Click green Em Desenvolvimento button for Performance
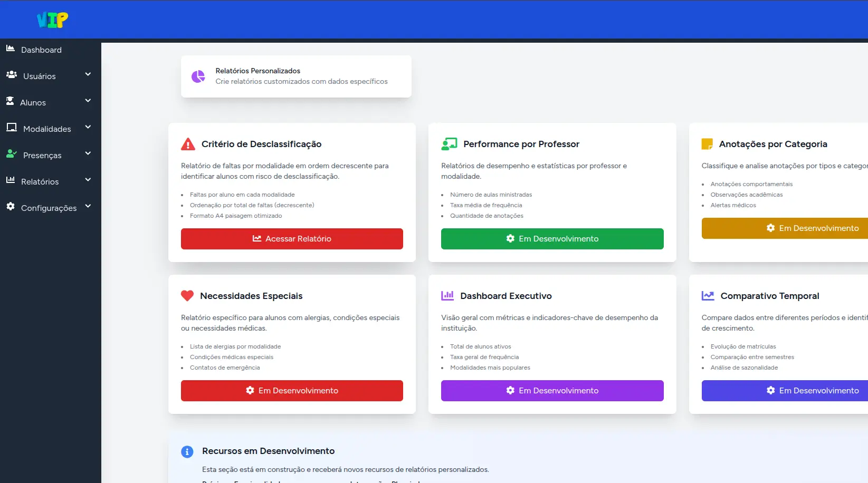This screenshot has height=483, width=868. tap(552, 239)
